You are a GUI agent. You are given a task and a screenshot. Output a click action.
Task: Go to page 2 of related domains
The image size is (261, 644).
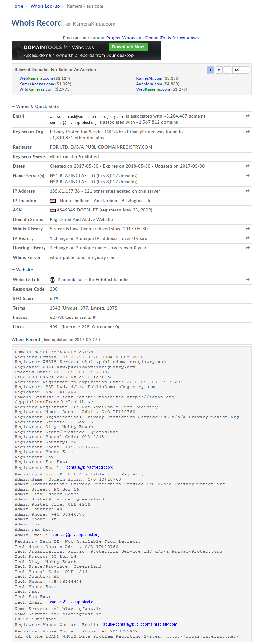tap(219, 70)
